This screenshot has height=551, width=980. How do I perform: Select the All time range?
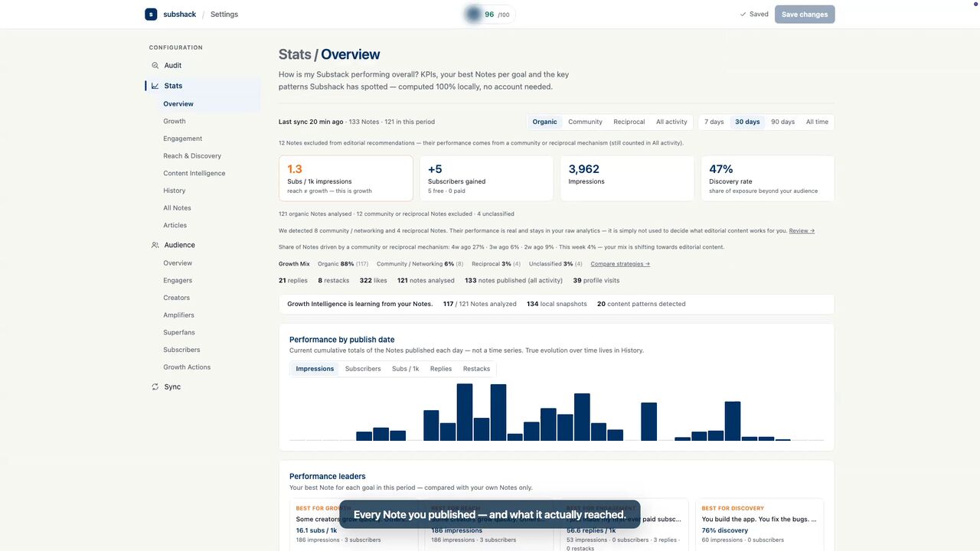[817, 122]
